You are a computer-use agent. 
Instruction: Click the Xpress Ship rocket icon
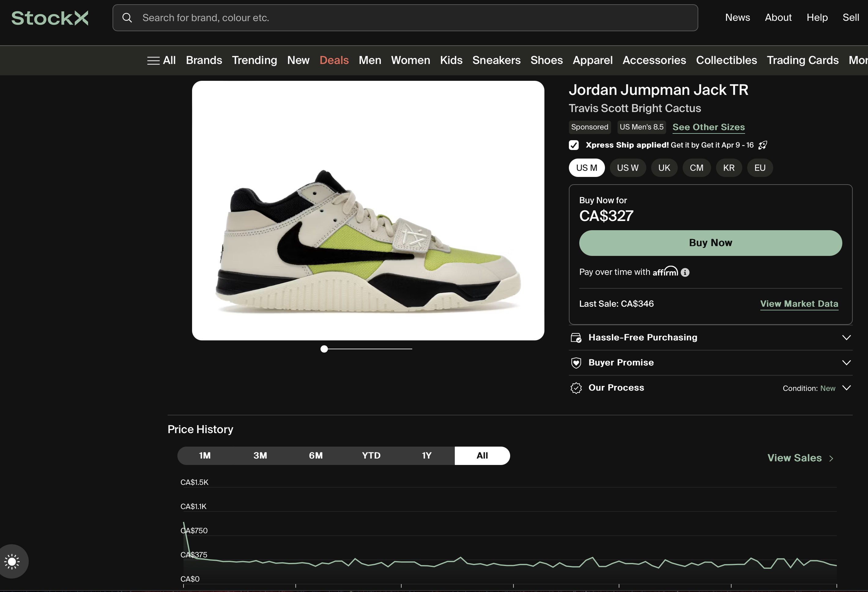coord(763,145)
